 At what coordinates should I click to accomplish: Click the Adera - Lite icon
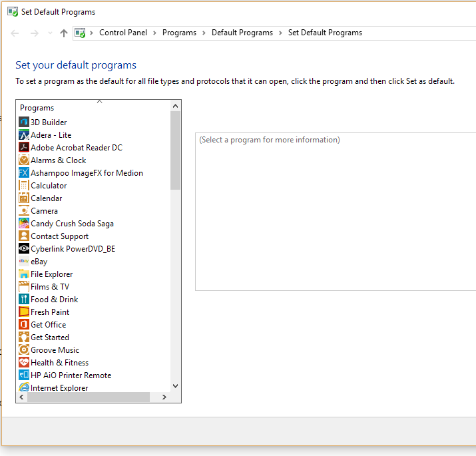pyautogui.click(x=24, y=134)
